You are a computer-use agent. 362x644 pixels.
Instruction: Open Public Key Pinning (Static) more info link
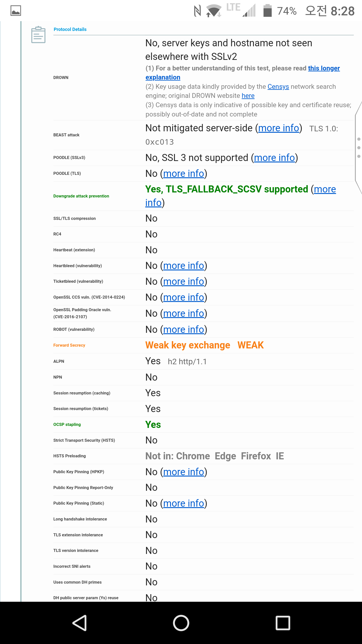(x=184, y=503)
